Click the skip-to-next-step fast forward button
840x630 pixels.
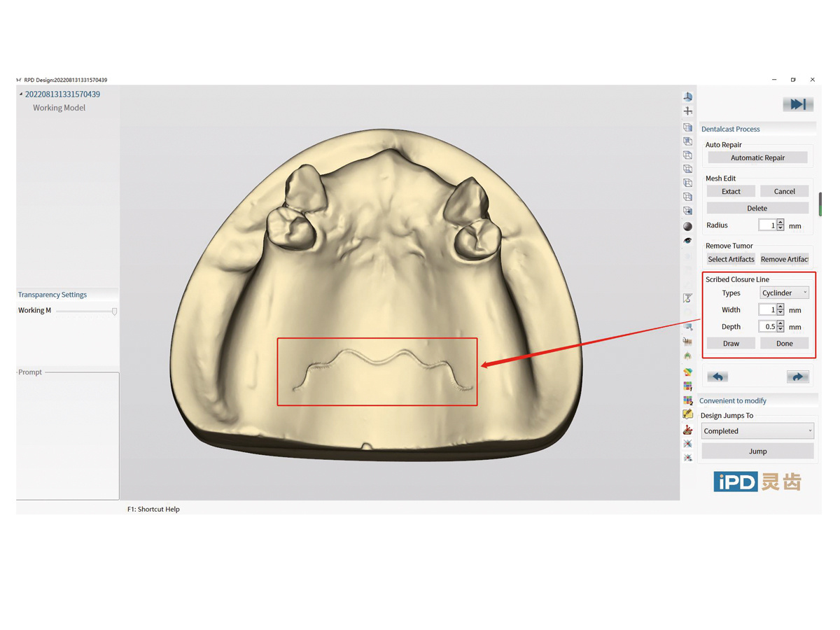coord(797,104)
